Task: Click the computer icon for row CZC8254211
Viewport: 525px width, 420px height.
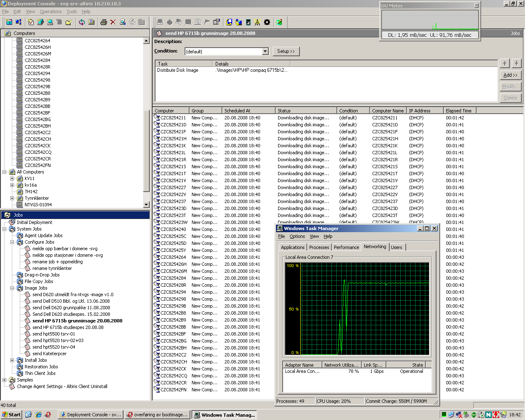Action: click(x=156, y=118)
